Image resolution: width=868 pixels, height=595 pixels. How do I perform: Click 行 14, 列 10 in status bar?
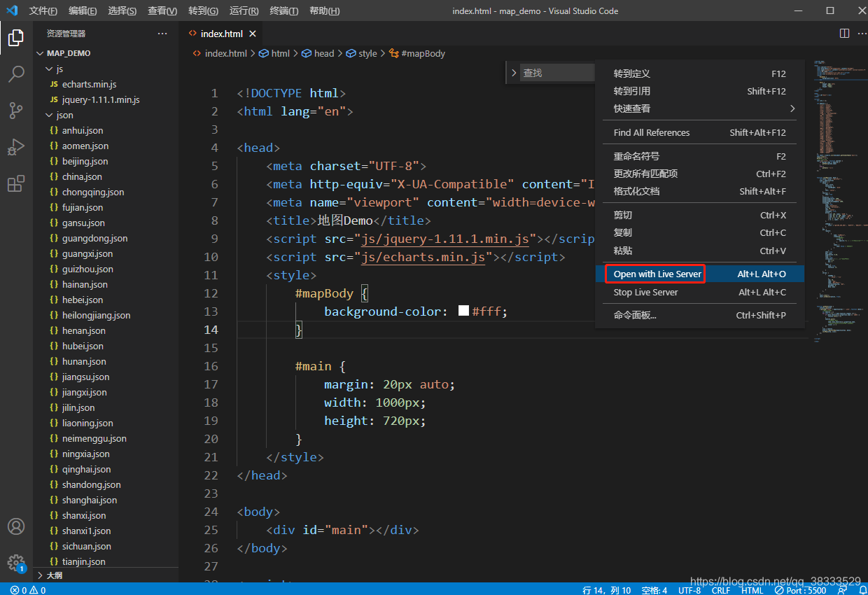[607, 590]
